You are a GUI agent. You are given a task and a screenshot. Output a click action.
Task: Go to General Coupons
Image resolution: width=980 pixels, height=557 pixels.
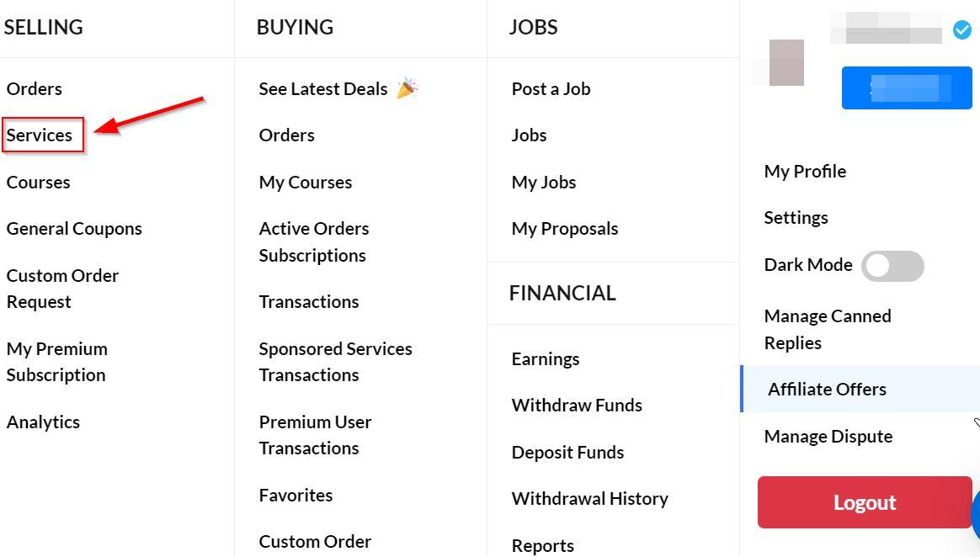74,229
